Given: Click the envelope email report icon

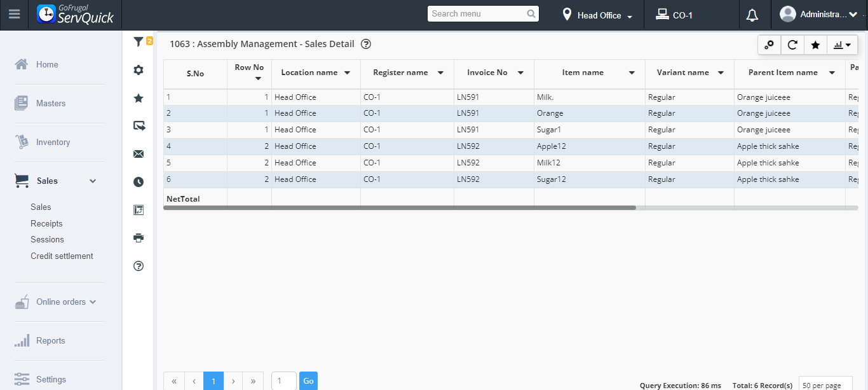Looking at the screenshot, I should pyautogui.click(x=139, y=154).
